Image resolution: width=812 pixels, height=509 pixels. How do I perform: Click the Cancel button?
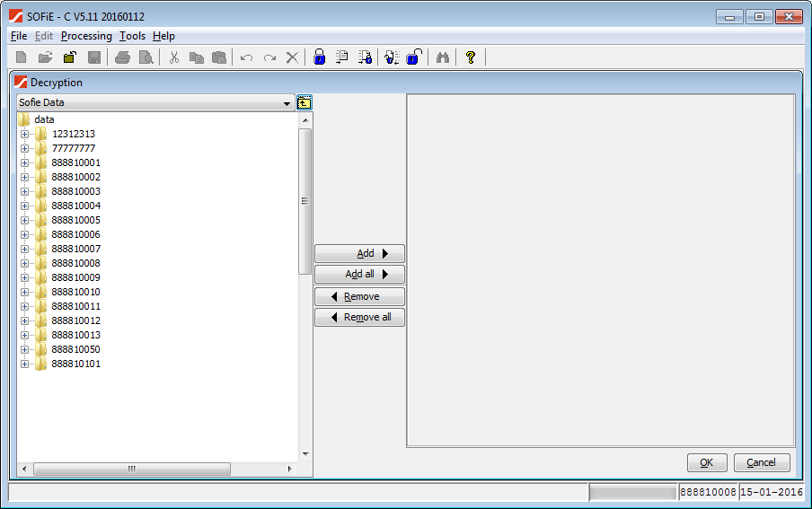[761, 462]
